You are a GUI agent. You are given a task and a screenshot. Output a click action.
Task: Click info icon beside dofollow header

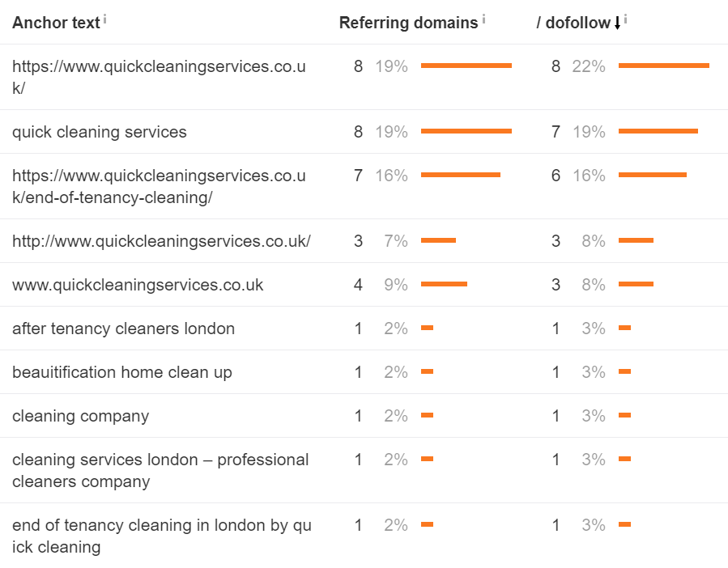tap(625, 19)
